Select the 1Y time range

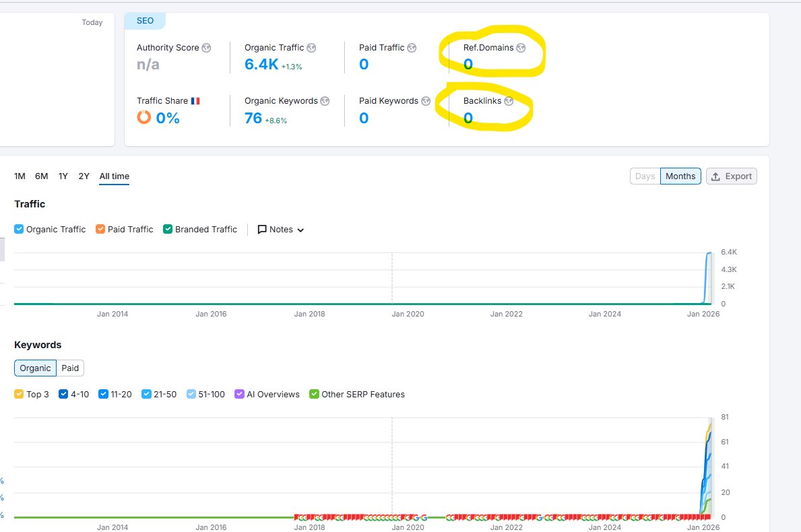coord(63,176)
